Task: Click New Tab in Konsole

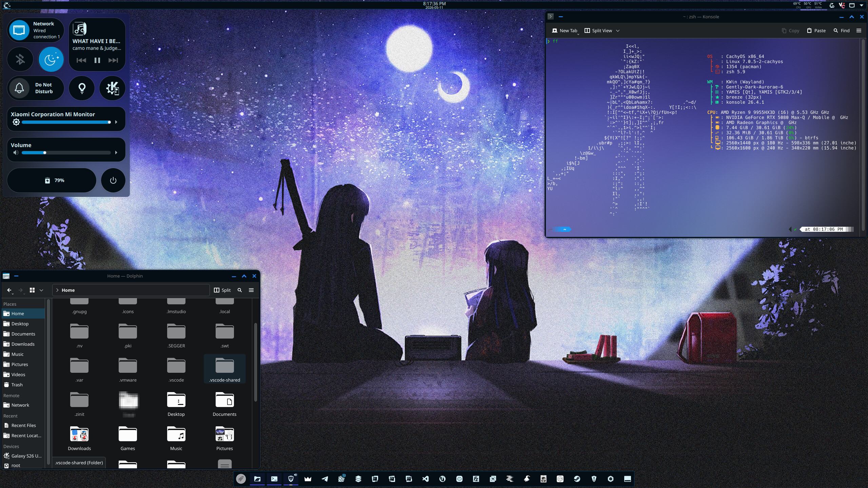Action: tap(565, 30)
